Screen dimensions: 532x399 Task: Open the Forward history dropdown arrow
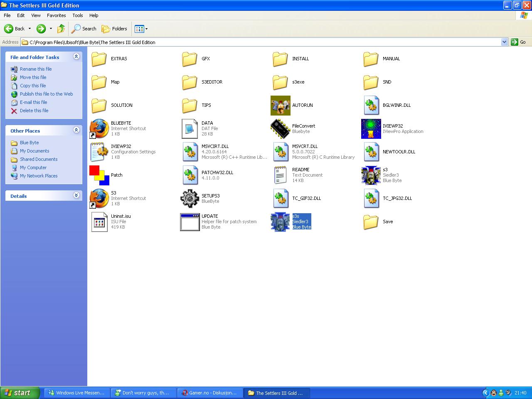point(51,29)
